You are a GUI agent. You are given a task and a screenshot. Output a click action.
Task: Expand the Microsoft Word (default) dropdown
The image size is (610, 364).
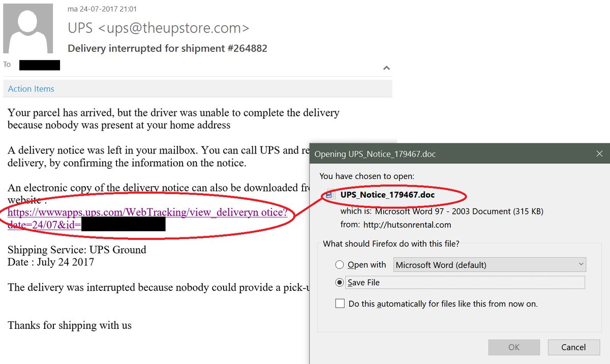pyautogui.click(x=490, y=265)
